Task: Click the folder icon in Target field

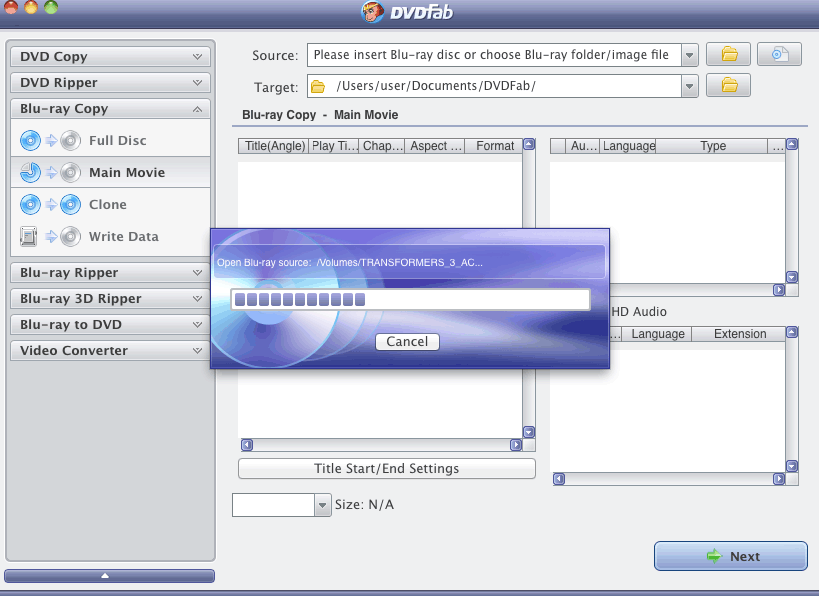Action: pos(318,86)
